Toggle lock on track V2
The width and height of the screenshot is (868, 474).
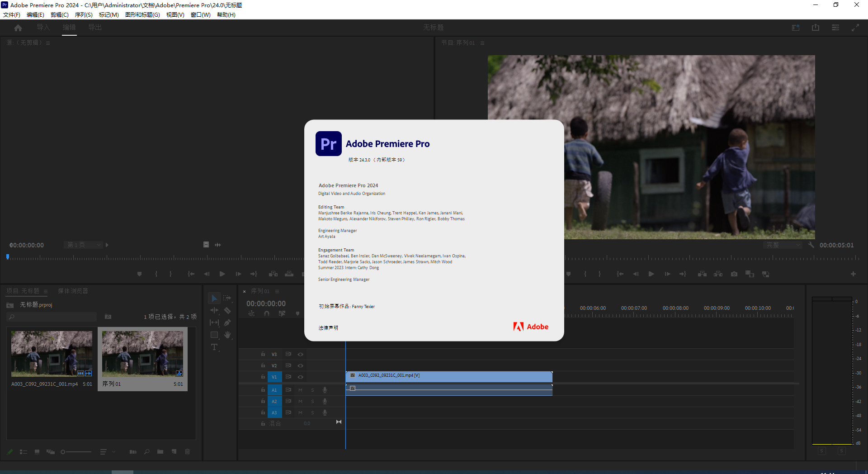click(x=263, y=365)
